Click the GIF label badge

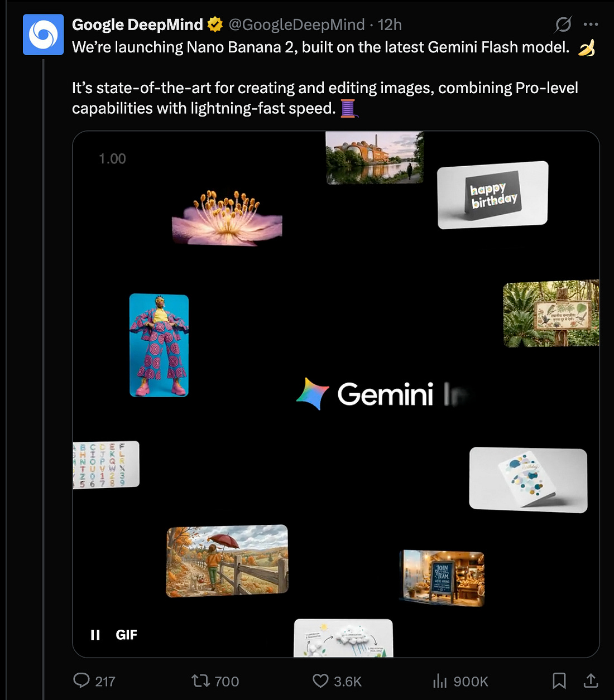click(126, 635)
